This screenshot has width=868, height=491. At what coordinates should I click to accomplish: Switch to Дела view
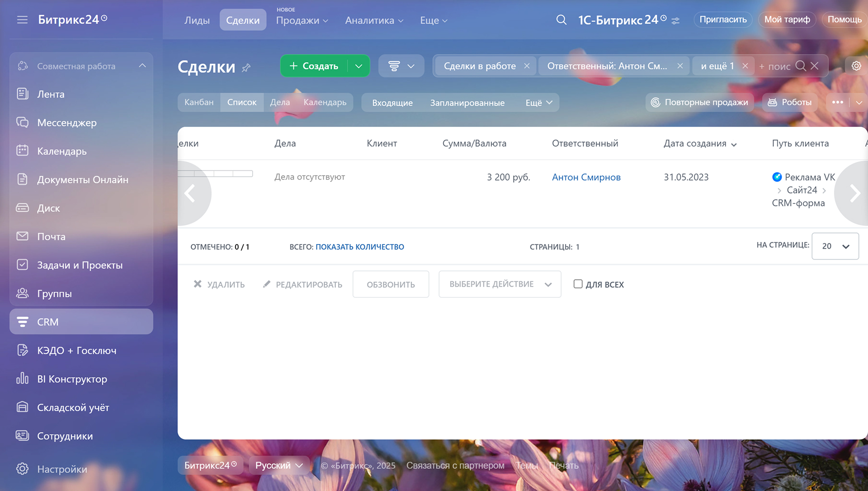280,102
